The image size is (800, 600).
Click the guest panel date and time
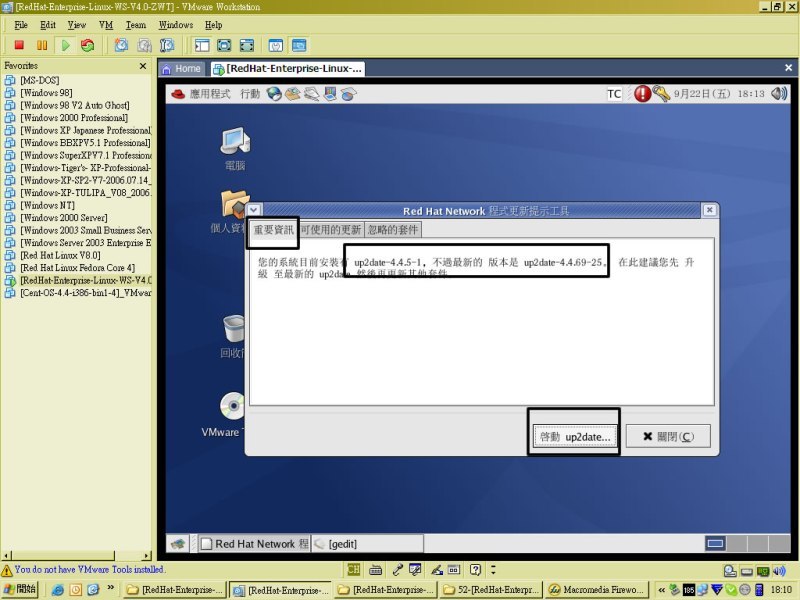(x=719, y=93)
